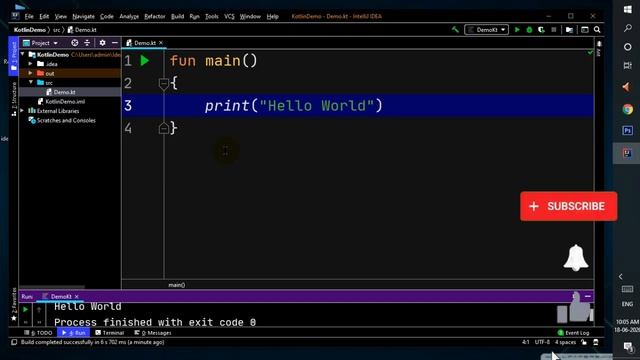The width and height of the screenshot is (640, 360).
Task: Open Project Structure from the toolbar
Action: [569, 30]
